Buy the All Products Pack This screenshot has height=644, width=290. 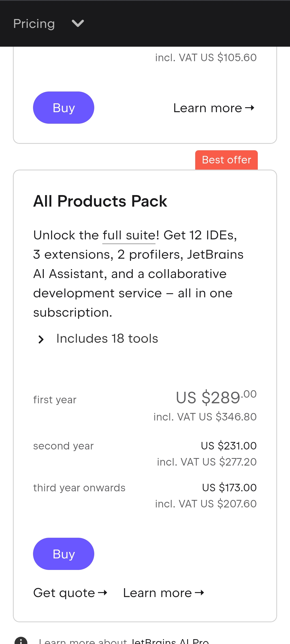pyautogui.click(x=64, y=554)
